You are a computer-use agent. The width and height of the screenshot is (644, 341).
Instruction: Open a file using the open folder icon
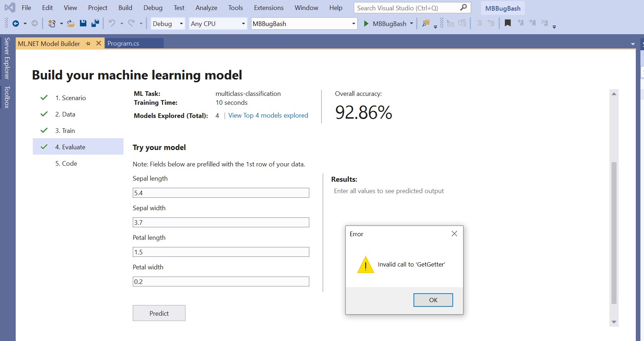coord(71,24)
